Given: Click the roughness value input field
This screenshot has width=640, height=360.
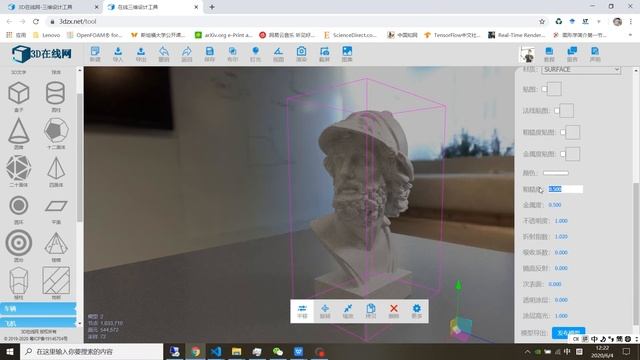Looking at the screenshot, I should click(x=565, y=189).
